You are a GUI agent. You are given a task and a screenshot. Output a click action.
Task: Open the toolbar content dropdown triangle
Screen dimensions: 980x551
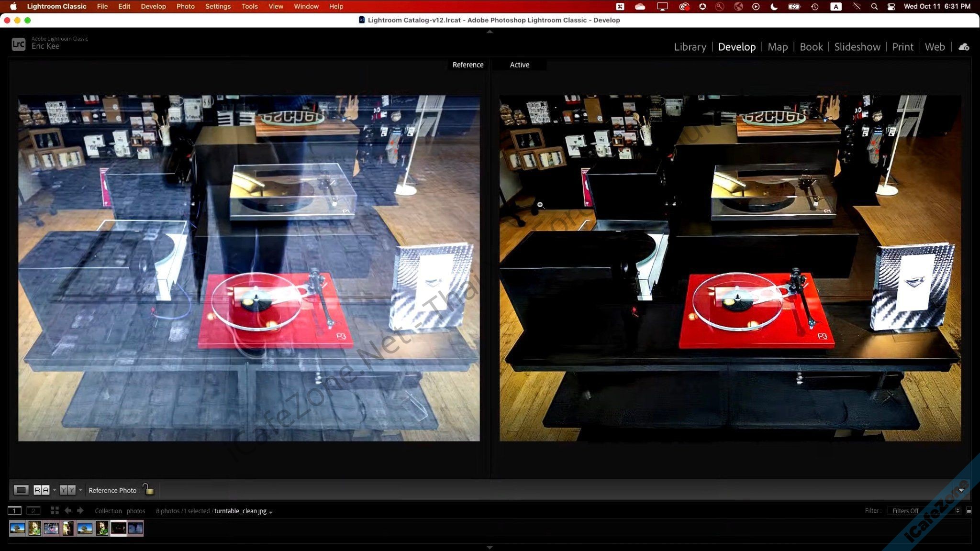tap(961, 490)
